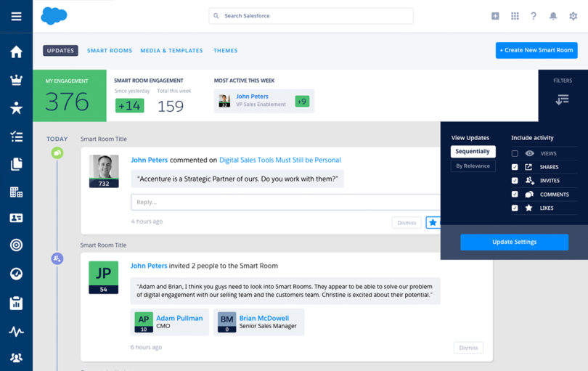Switch to the Smart Rooms tab
588x371 pixels.
click(x=110, y=51)
